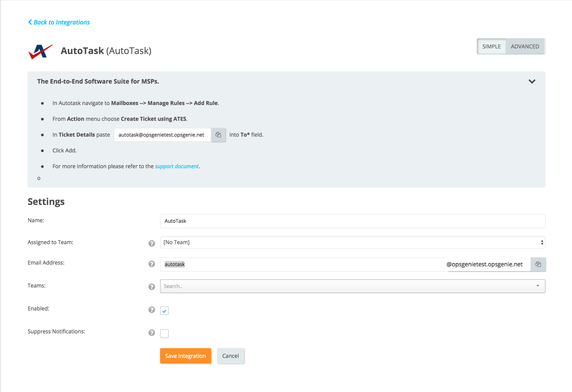Click into the Name input field
The width and height of the screenshot is (572, 392).
(352, 221)
